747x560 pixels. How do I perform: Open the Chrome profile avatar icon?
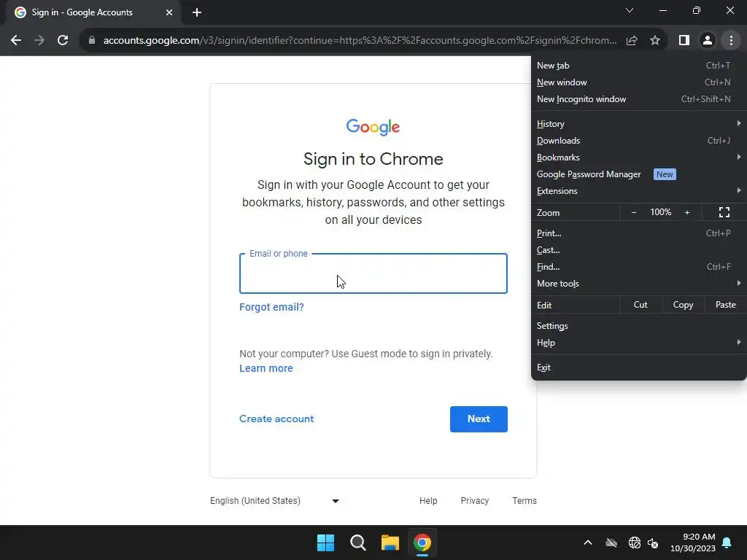[x=708, y=41]
